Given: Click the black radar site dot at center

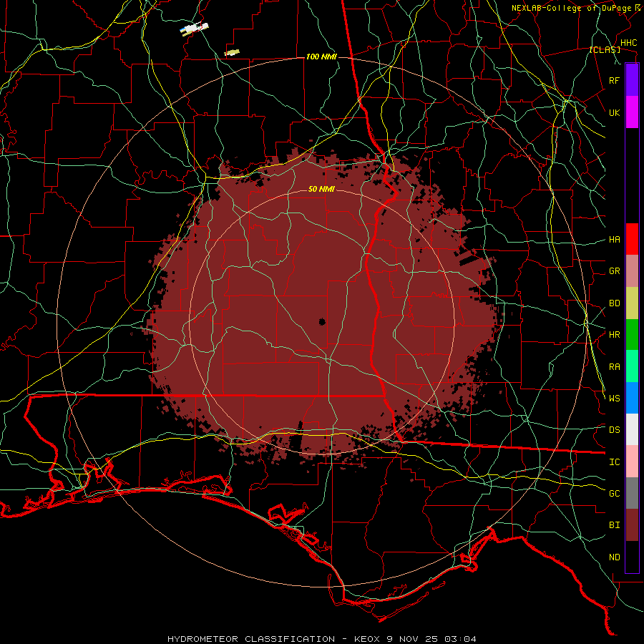Looking at the screenshot, I should click(x=322, y=321).
